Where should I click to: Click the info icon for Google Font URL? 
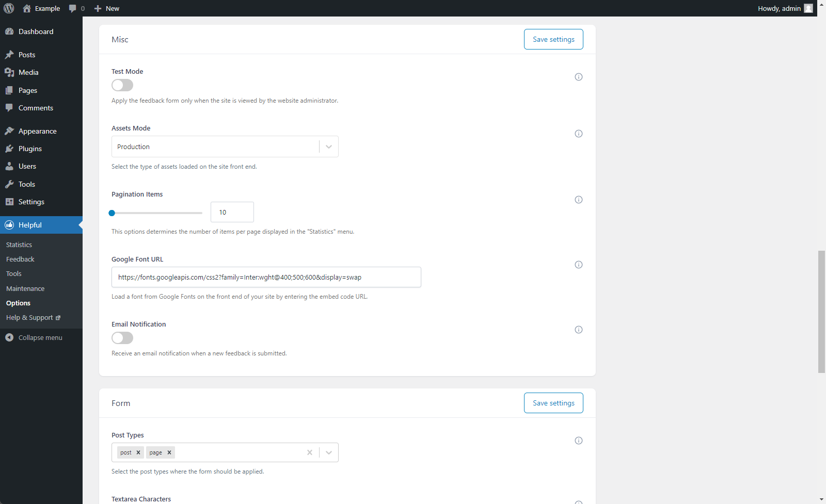(x=579, y=265)
